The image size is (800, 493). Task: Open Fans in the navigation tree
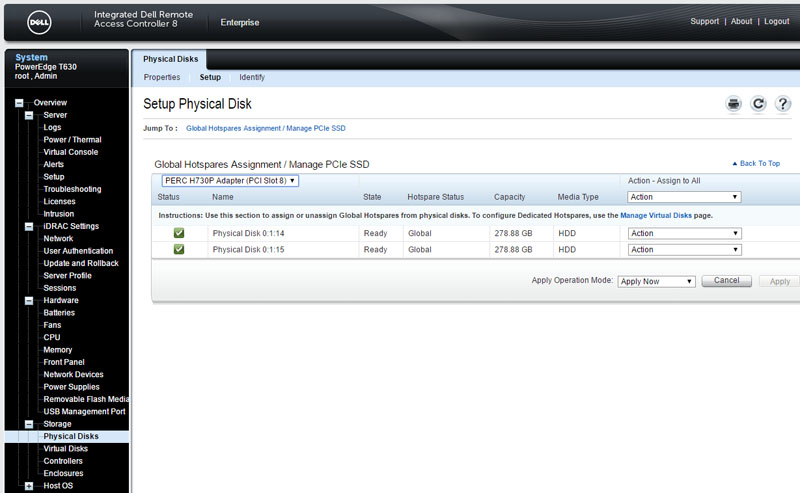click(x=52, y=325)
